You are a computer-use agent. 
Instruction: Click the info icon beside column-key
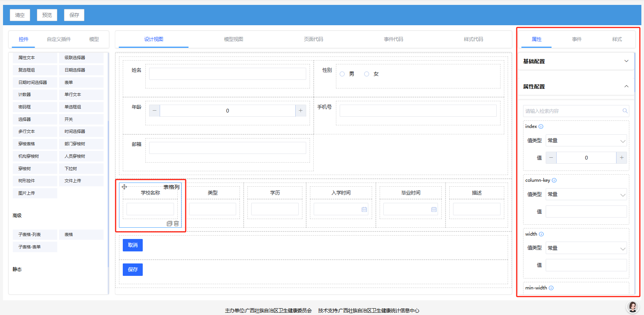tap(554, 180)
